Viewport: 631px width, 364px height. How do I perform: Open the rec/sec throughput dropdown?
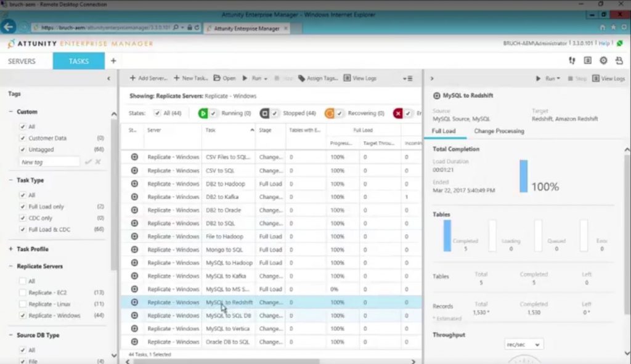click(x=523, y=344)
